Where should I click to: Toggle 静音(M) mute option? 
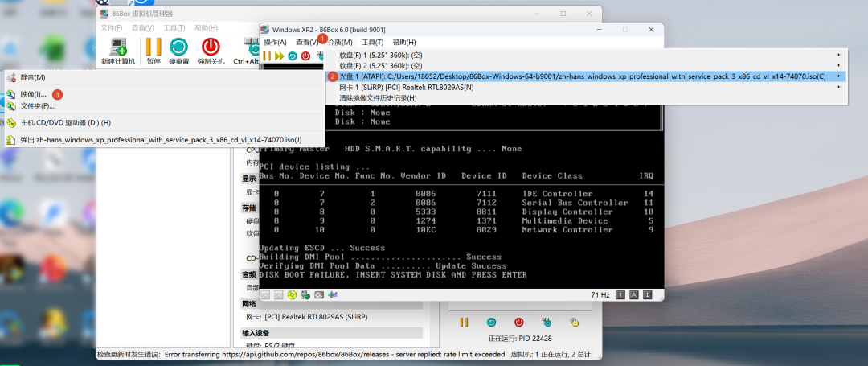(x=165, y=77)
